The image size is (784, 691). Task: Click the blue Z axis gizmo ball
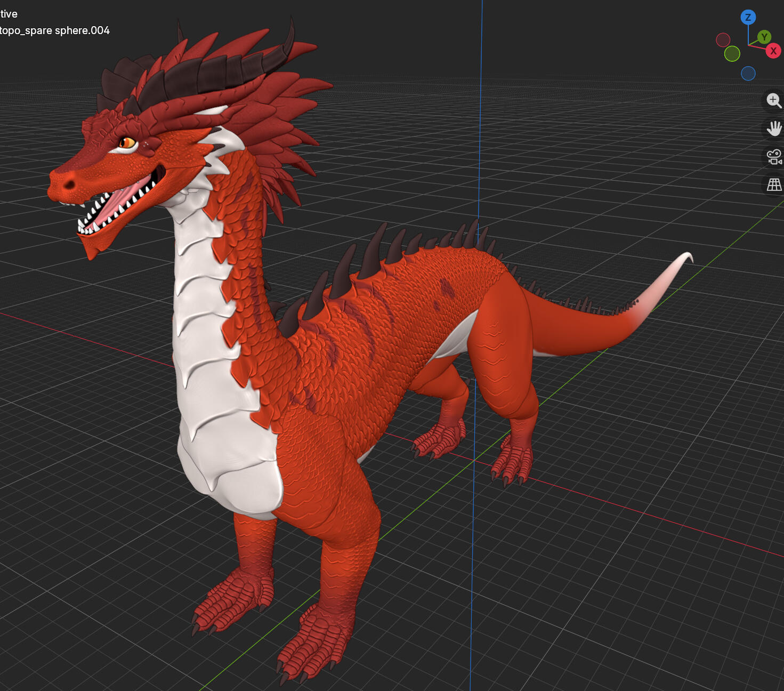(x=748, y=18)
